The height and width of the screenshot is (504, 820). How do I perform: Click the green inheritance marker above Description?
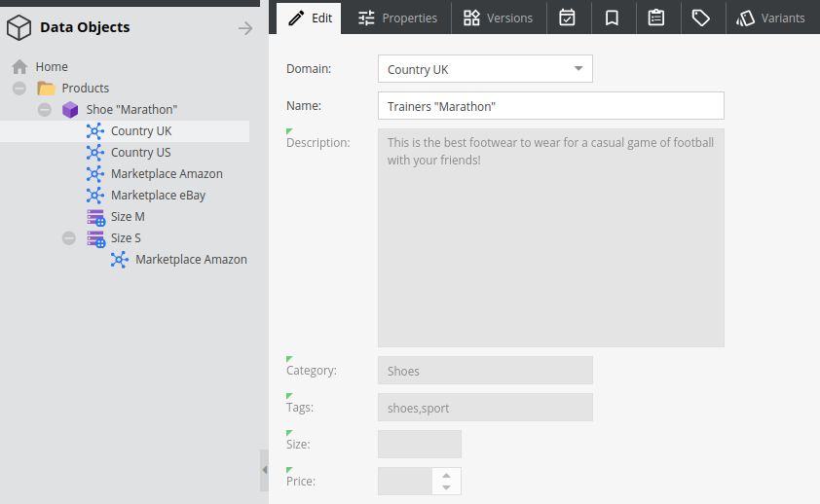pyautogui.click(x=289, y=131)
